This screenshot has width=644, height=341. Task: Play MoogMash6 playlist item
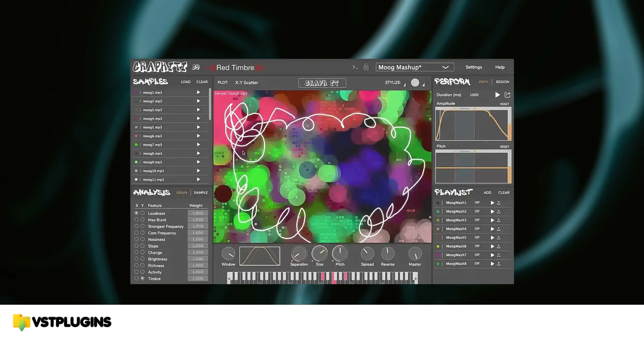click(x=492, y=246)
